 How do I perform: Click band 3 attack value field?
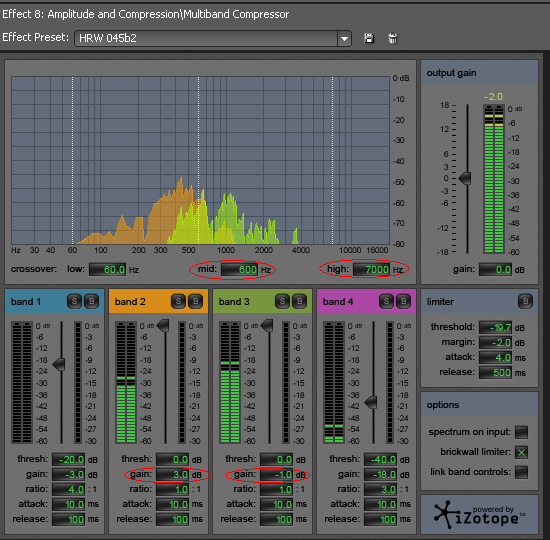coord(276,504)
